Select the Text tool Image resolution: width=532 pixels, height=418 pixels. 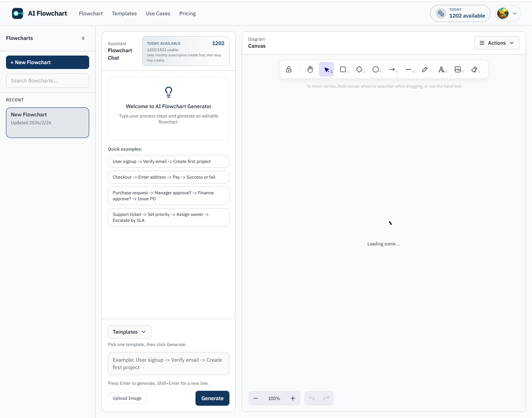441,69
